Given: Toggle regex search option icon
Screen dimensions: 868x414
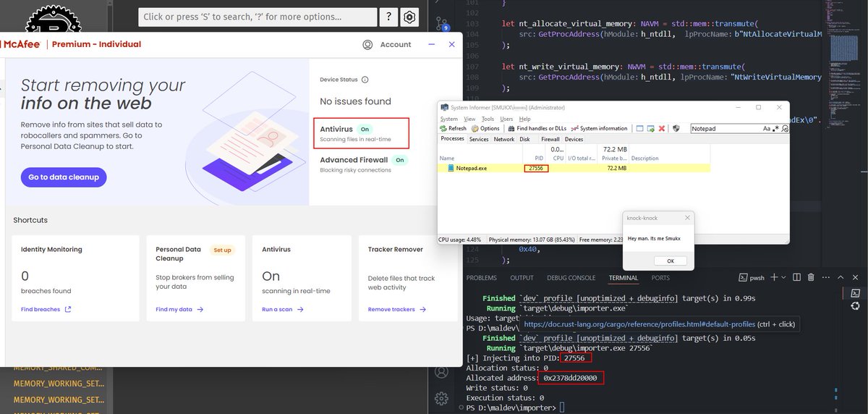Looking at the screenshot, I should coord(775,128).
